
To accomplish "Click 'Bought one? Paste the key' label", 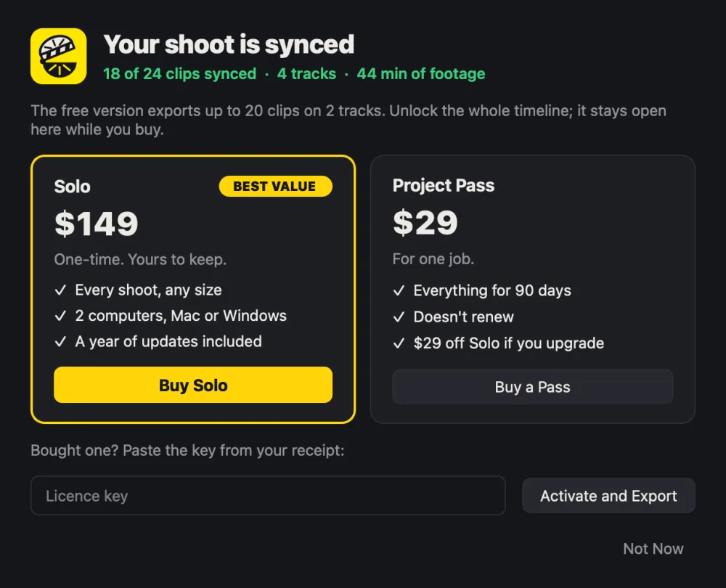I will [x=187, y=450].
